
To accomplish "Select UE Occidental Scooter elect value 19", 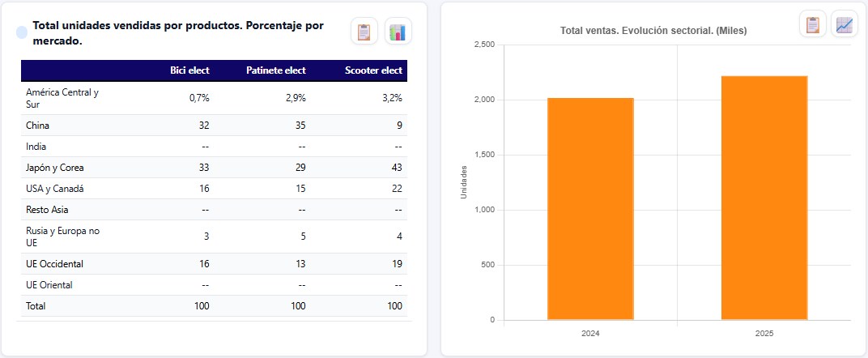I will [397, 264].
